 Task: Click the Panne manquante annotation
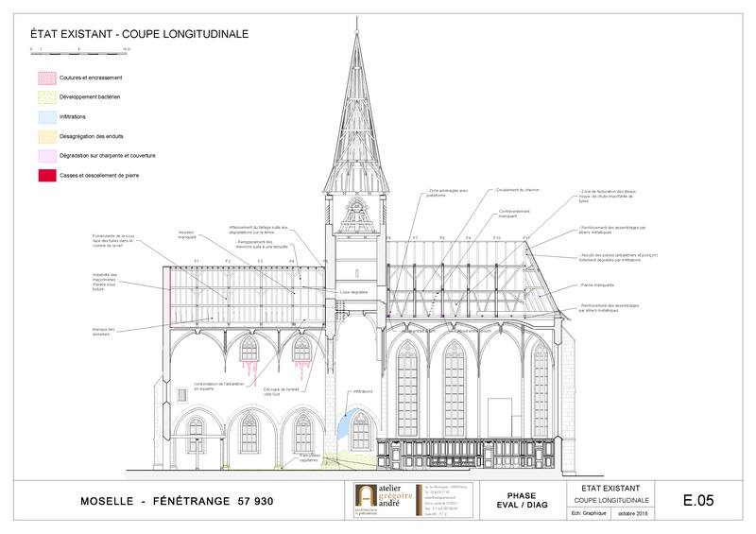pyautogui.click(x=596, y=284)
